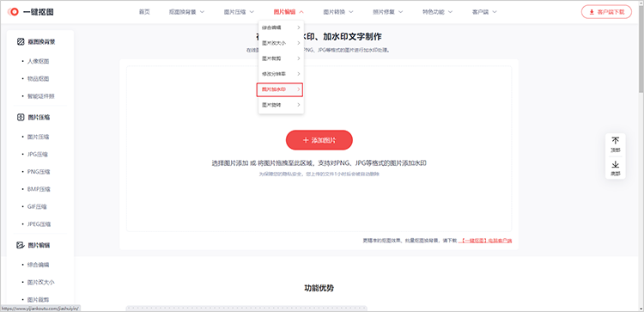The height and width of the screenshot is (312, 644).
Task: Click the 图片编辑 sidebar section icon
Action: click(21, 245)
